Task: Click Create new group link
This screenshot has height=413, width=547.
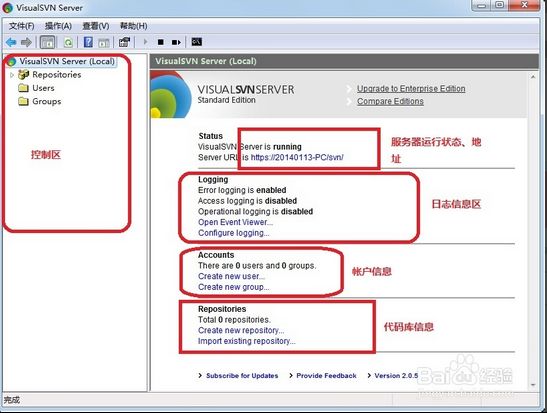Action: point(233,287)
